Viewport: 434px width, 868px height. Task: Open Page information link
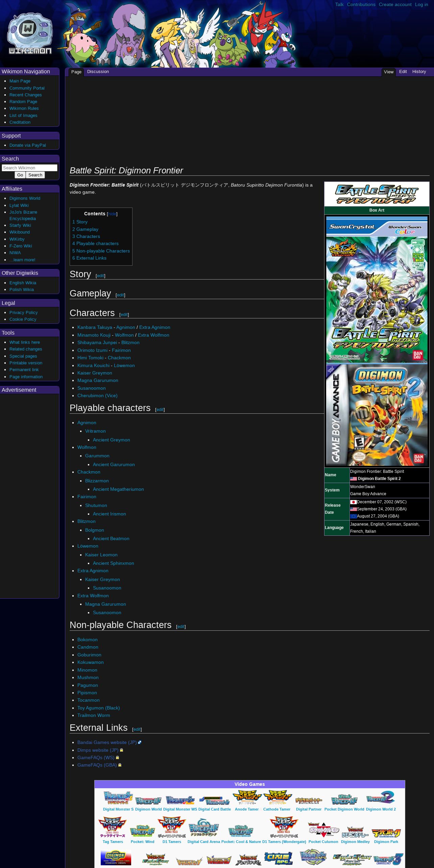pyautogui.click(x=26, y=377)
